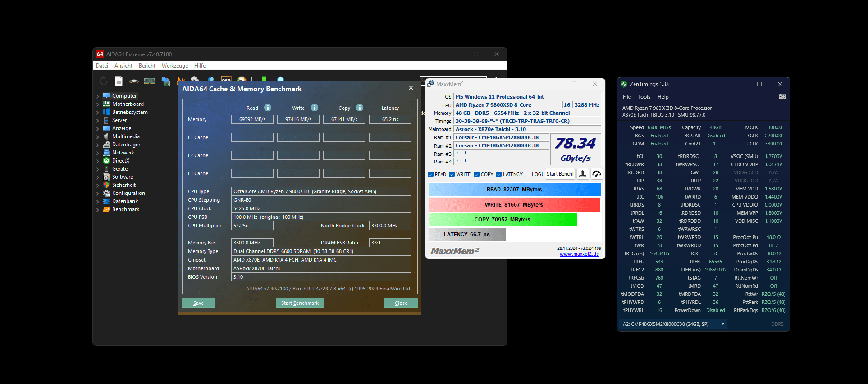The height and width of the screenshot is (384, 868).
Task: Click the info icon next to Read
Action: coord(268,108)
